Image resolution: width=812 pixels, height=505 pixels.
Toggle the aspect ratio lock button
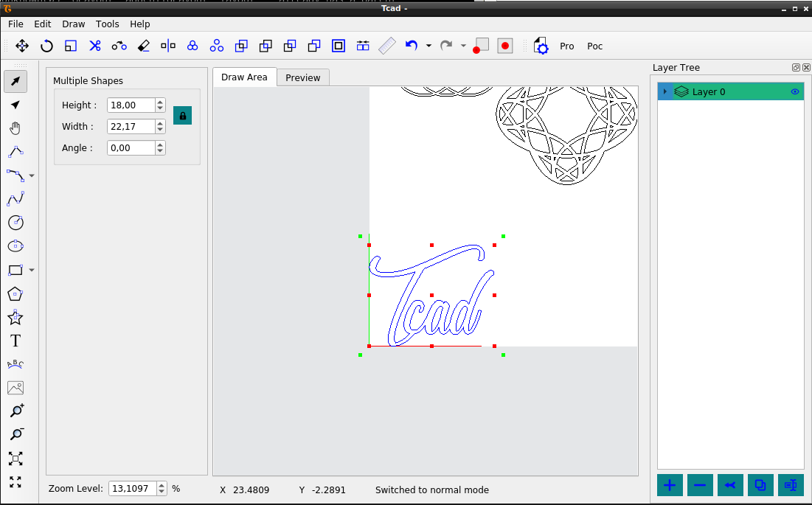click(182, 116)
